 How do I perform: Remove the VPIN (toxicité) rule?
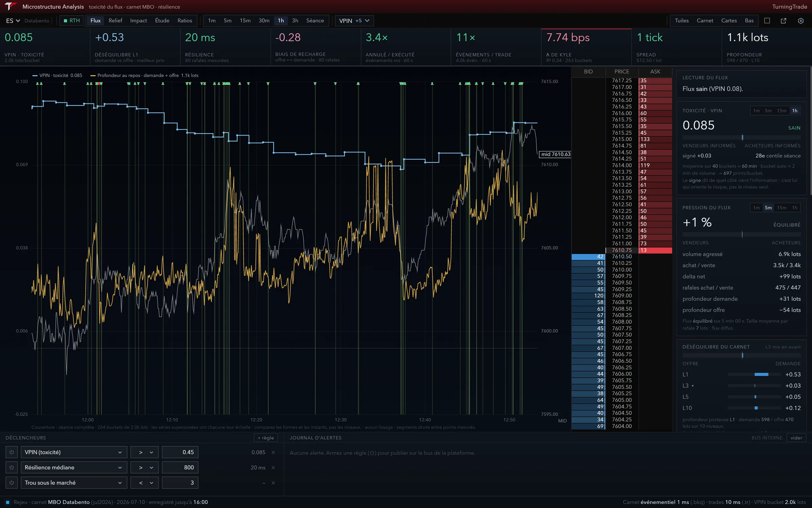(x=273, y=452)
